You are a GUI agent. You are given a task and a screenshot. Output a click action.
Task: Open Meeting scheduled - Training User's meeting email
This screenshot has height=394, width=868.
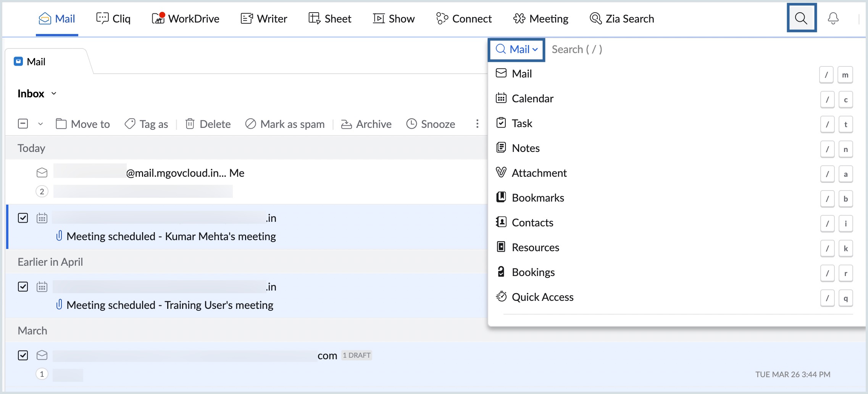(170, 305)
